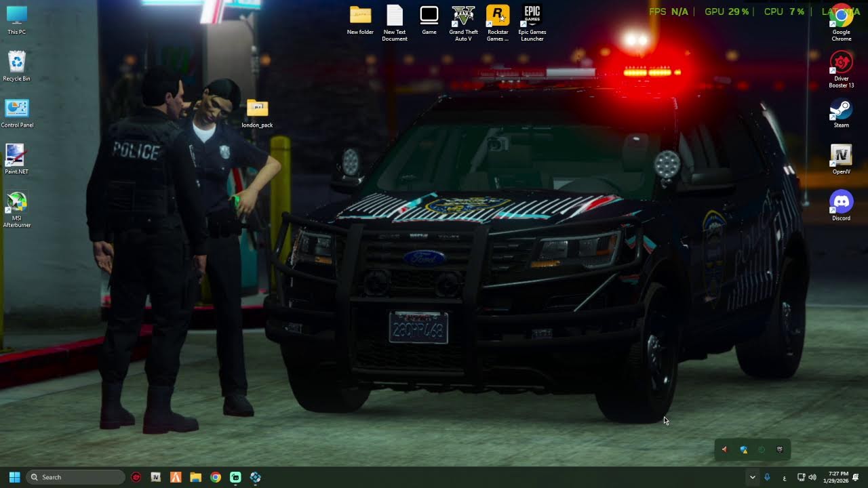Screen dimensions: 868x488
Task: Click the Epic Games icon in tray flyout
Action: coord(780,449)
